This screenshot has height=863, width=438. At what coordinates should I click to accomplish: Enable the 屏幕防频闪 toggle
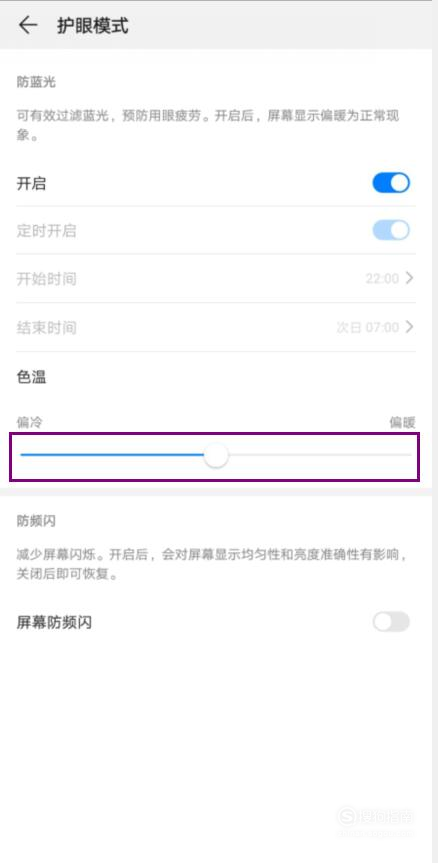pos(391,622)
